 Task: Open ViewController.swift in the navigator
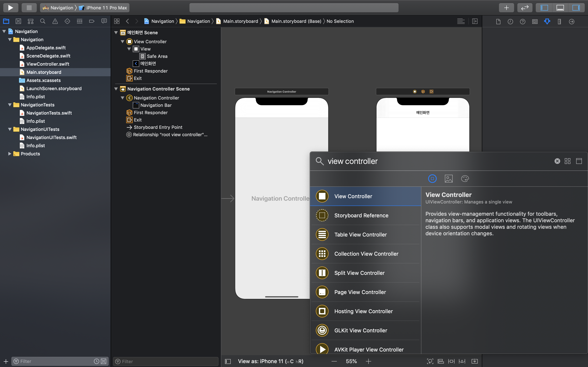(x=48, y=64)
